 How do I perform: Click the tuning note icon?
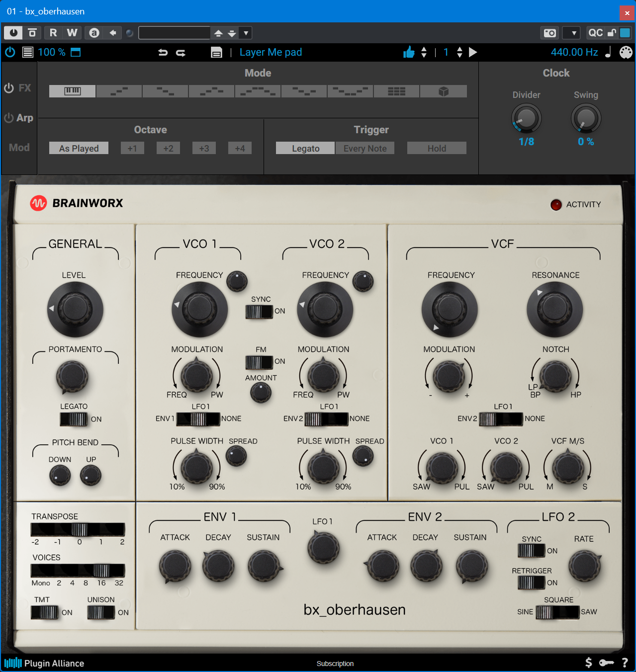coord(608,52)
